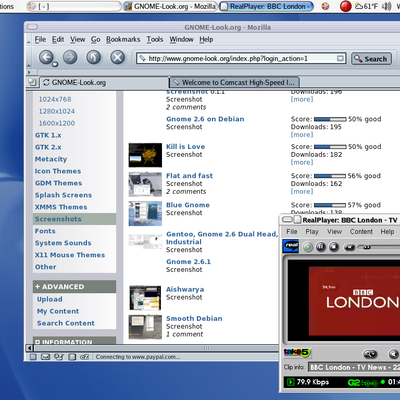Select the 1600x1200 sidebar link
Screen dimensions: 400x400
point(57,123)
